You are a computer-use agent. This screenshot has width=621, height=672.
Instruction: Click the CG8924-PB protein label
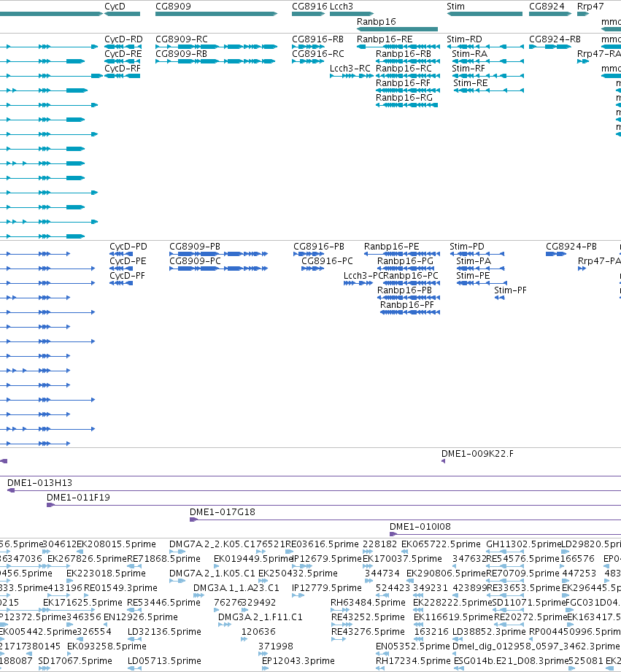point(571,247)
